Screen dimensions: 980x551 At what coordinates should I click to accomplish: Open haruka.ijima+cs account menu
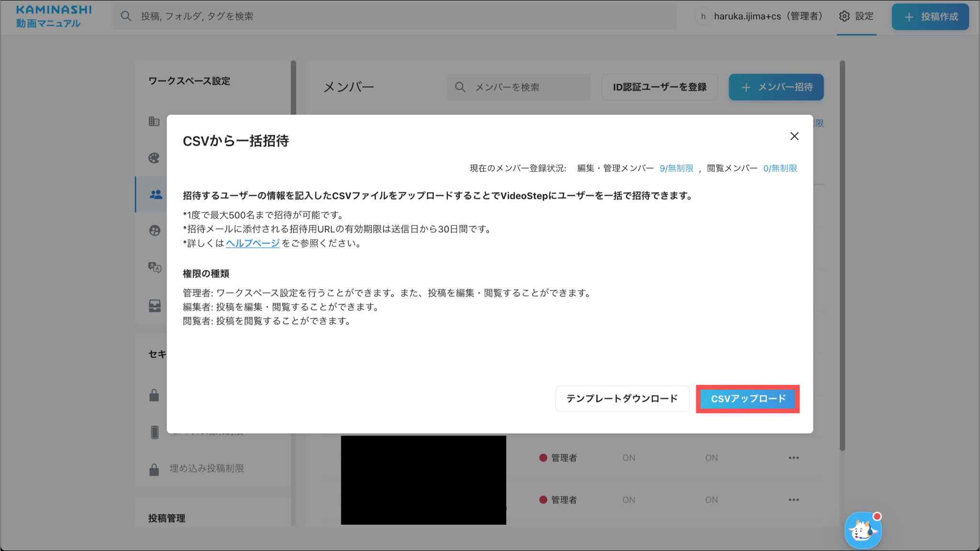point(759,16)
